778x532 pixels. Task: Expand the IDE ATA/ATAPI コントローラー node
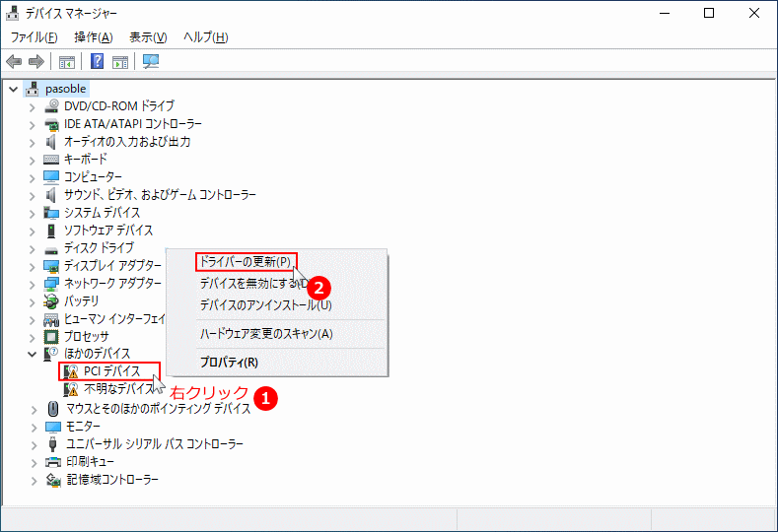tap(33, 125)
